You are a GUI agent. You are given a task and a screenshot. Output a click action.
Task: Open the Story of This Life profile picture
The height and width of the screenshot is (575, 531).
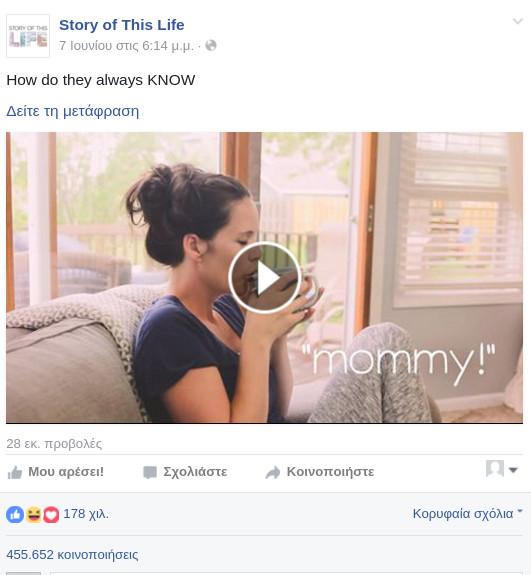(28, 36)
